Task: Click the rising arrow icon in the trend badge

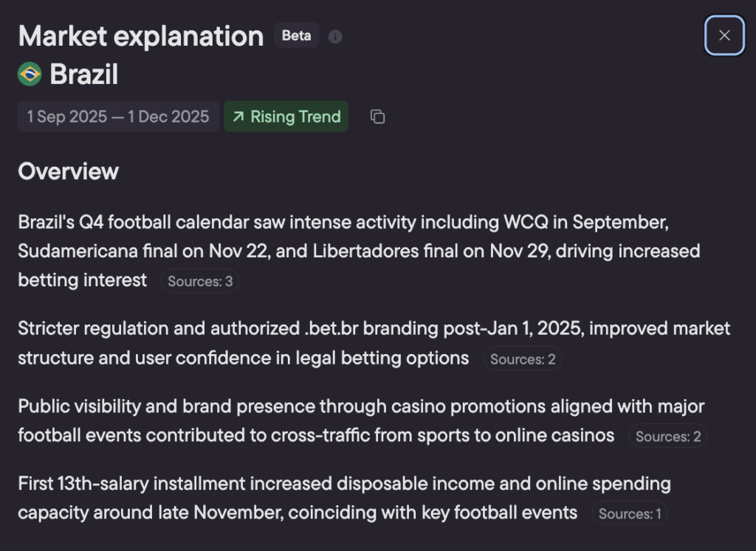Action: coord(238,117)
